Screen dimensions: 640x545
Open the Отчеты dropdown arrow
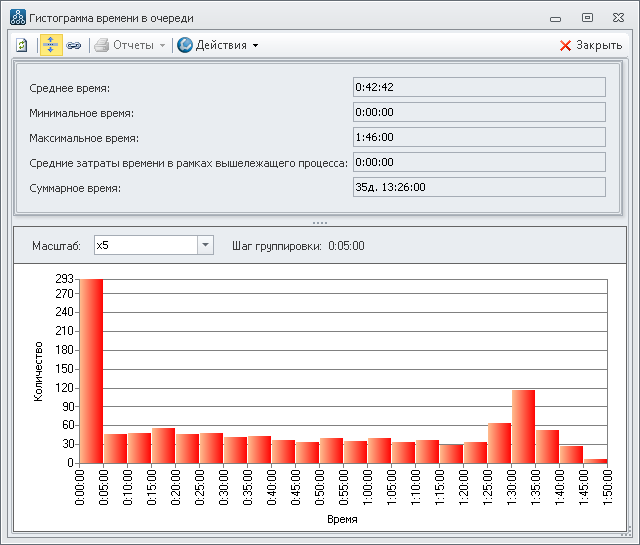click(x=162, y=45)
